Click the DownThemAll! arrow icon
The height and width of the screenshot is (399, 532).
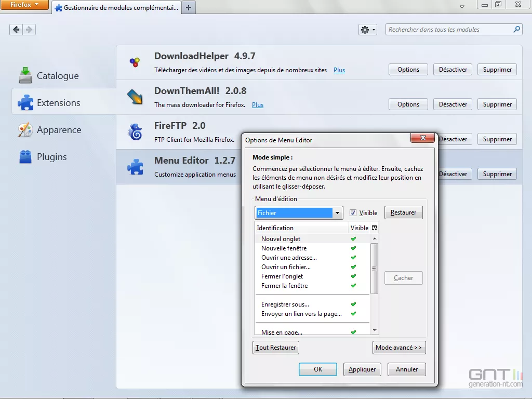point(135,97)
